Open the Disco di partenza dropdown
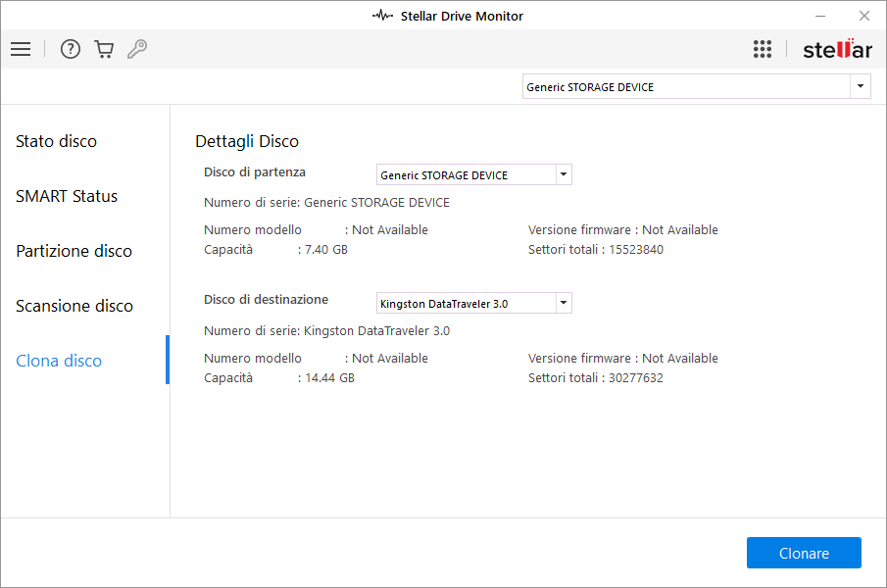 [563, 175]
